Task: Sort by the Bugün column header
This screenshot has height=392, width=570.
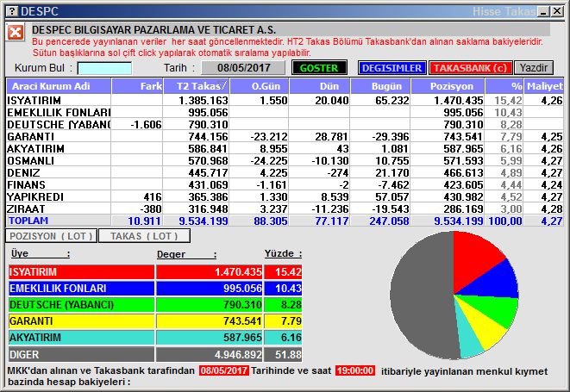Action: point(380,86)
